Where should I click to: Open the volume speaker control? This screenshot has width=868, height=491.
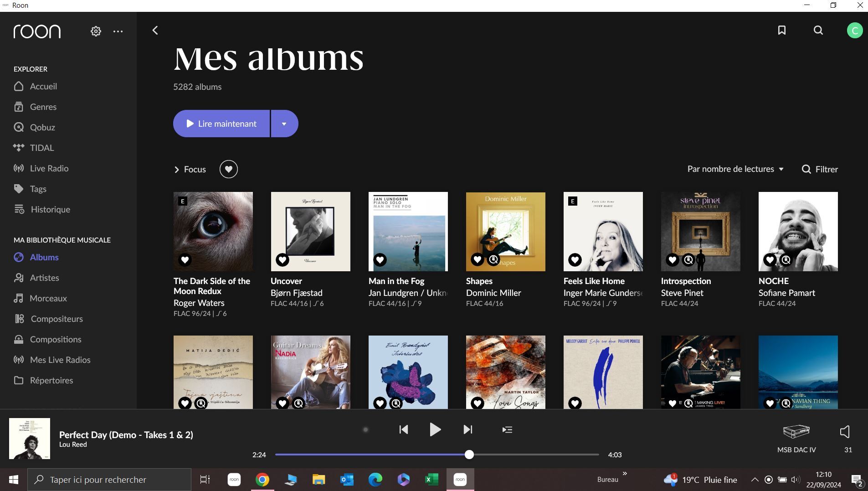click(x=845, y=432)
